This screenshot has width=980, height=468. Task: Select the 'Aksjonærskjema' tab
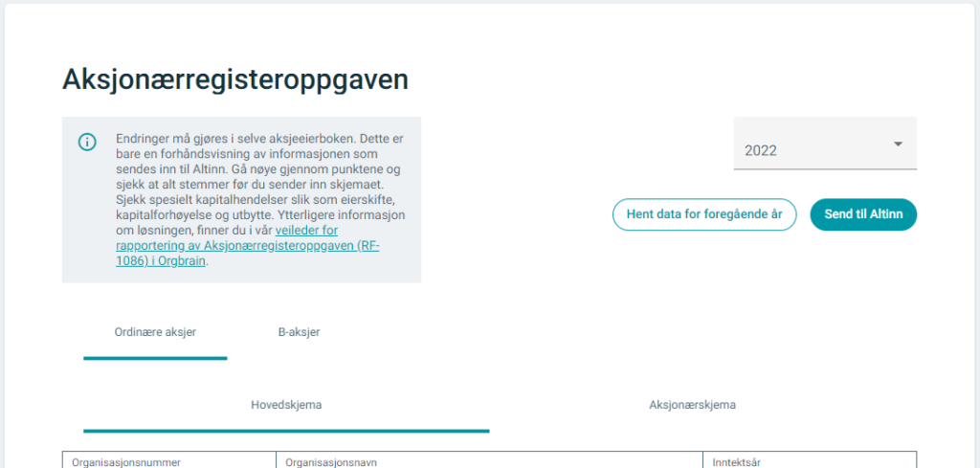(692, 405)
